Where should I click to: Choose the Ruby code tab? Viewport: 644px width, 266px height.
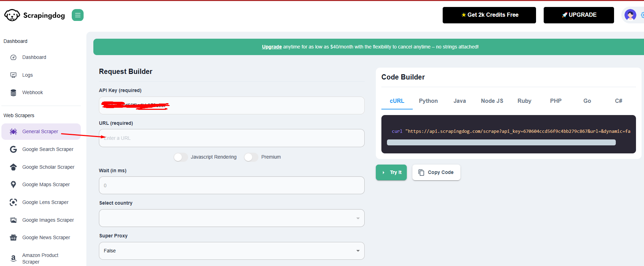(525, 101)
